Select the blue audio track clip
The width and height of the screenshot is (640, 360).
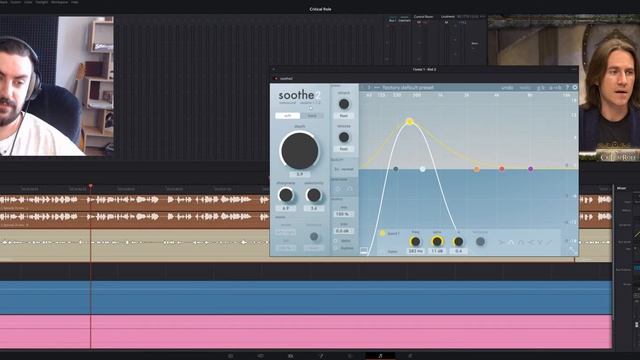click(x=306, y=297)
